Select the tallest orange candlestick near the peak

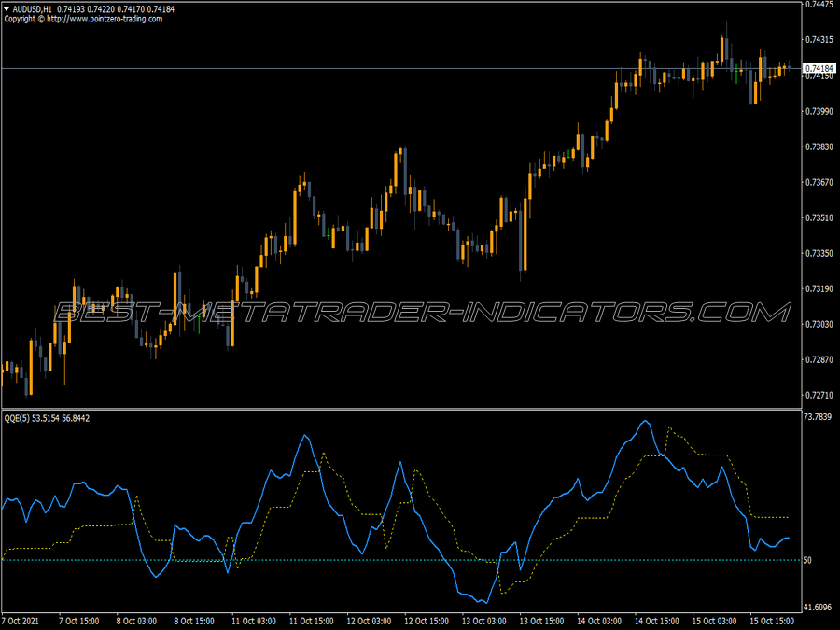coord(721,49)
